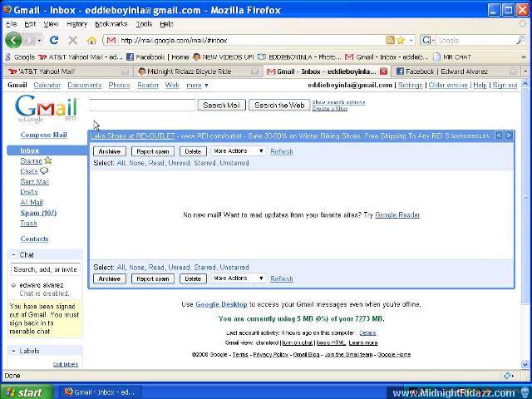Show next sponsored link arrow
This screenshot has height=399, width=532.
pos(509,135)
